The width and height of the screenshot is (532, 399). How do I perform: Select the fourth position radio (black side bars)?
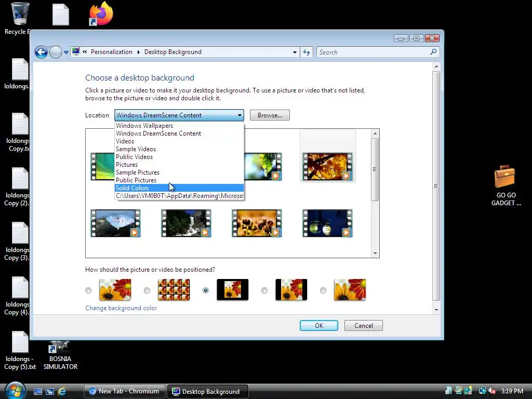pyautogui.click(x=264, y=290)
